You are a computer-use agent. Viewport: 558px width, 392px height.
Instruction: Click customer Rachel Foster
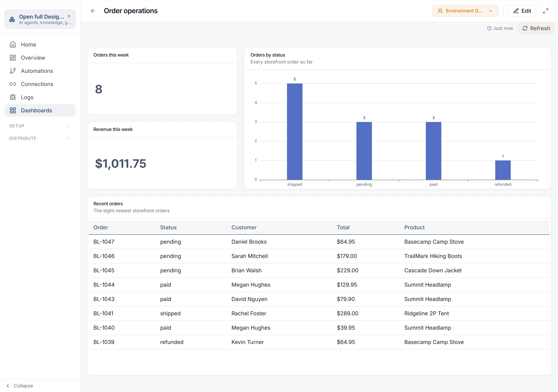click(x=249, y=314)
